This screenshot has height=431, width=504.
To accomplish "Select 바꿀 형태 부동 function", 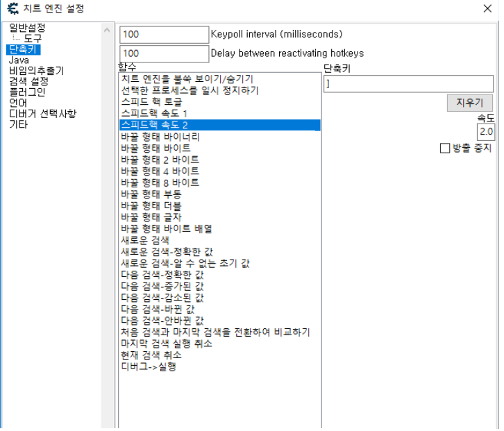I will (221, 196).
